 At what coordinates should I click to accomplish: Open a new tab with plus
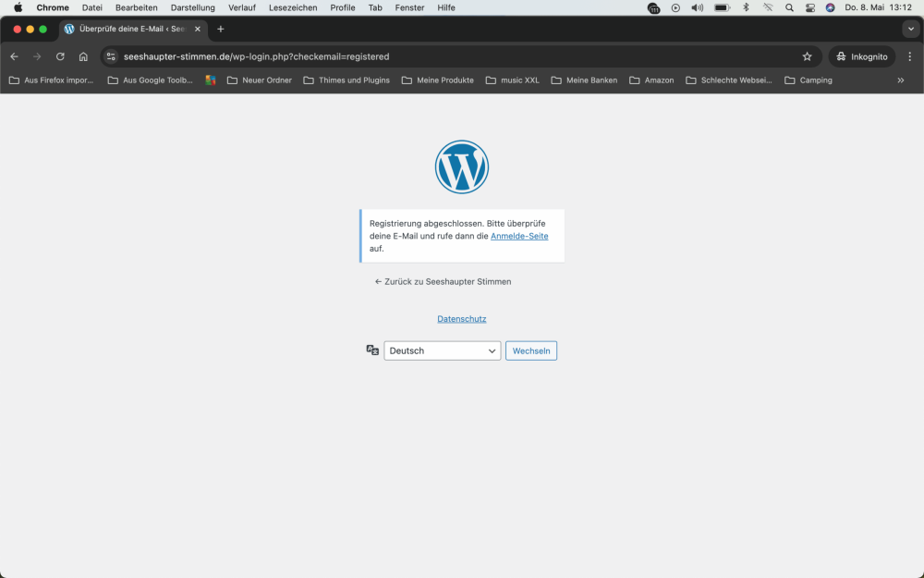coord(221,29)
